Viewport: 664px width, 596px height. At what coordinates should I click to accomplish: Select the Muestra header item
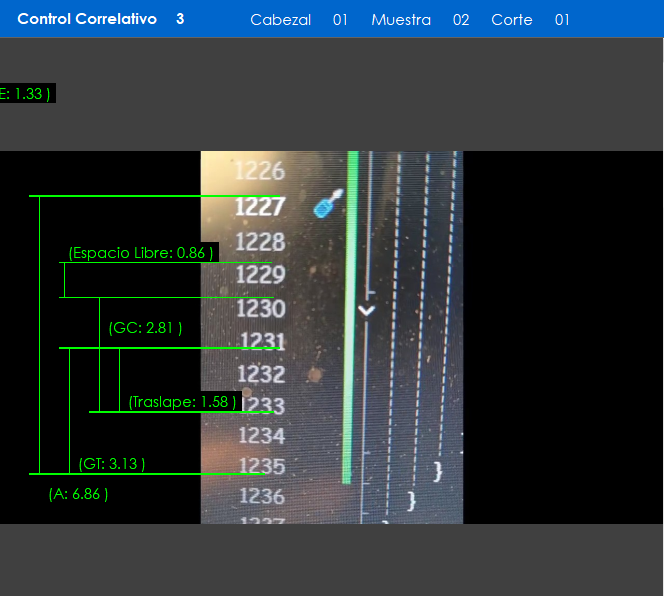coord(400,20)
